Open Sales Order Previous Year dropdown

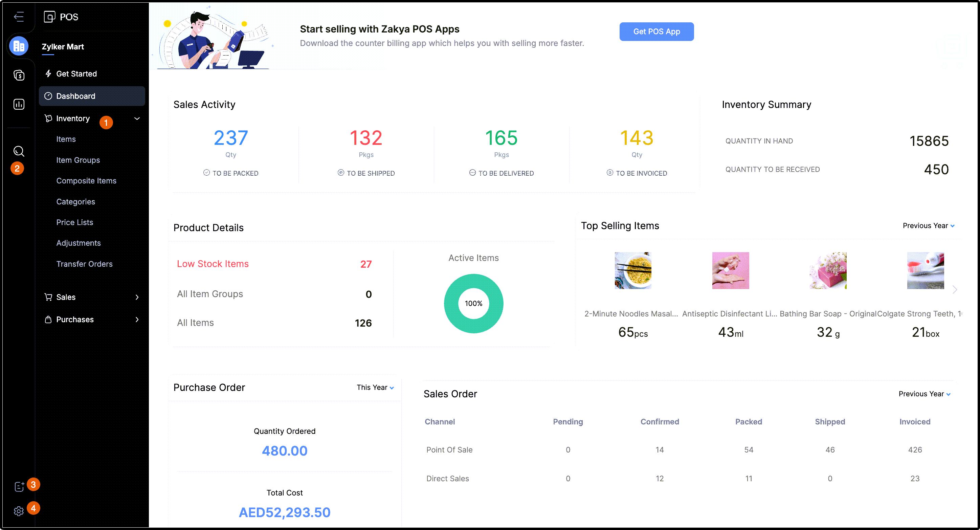925,394
